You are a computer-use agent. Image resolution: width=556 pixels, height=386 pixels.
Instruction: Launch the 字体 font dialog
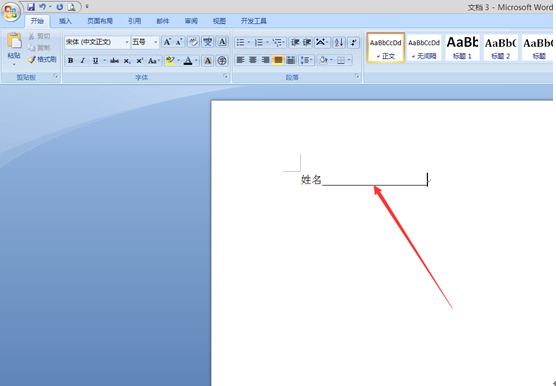(225, 76)
